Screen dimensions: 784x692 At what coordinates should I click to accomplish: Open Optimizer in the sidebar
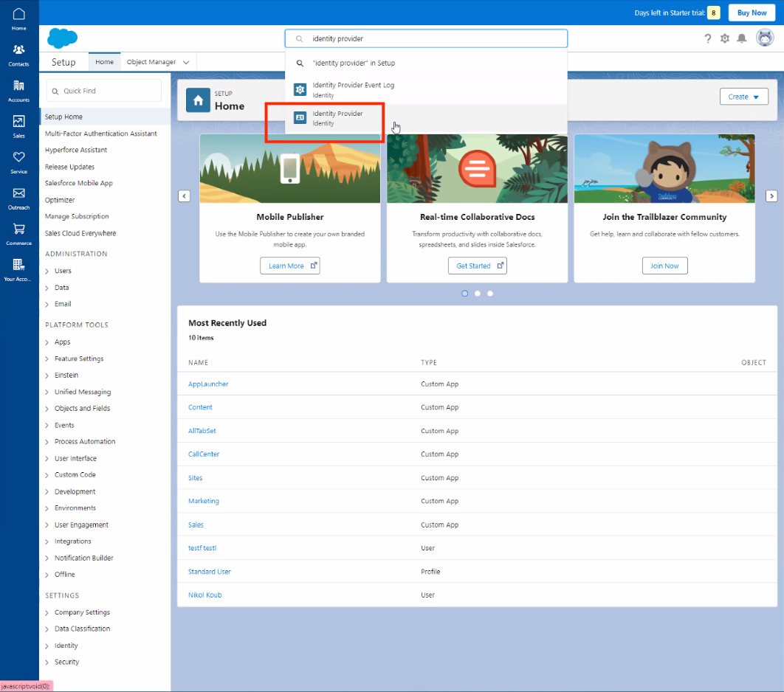click(x=60, y=200)
